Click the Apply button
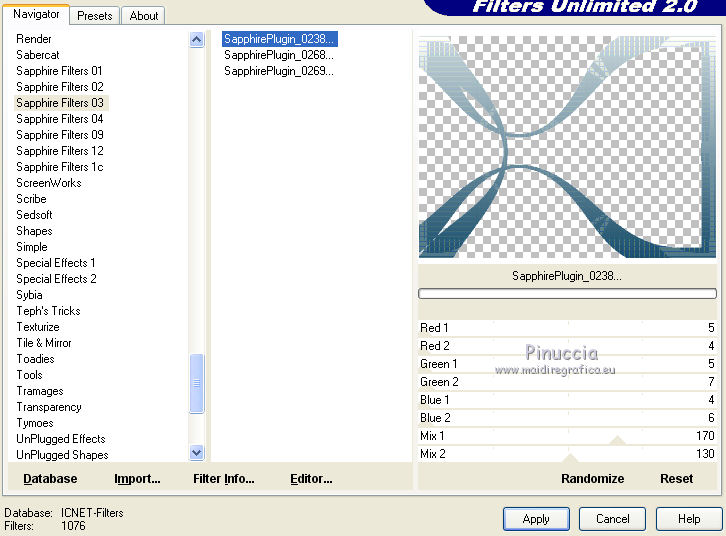Viewport: 726px width, 536px height. 536,519
